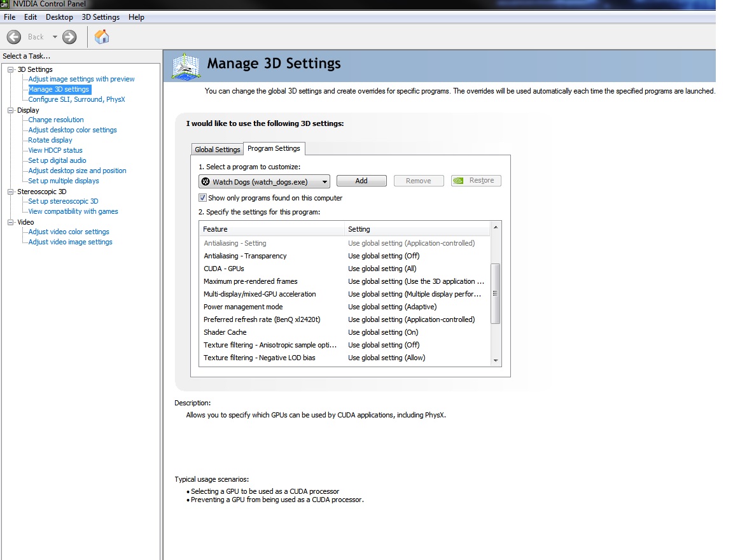This screenshot has height=560, width=733.
Task: Click the Back arrow icon
Action: 14,37
